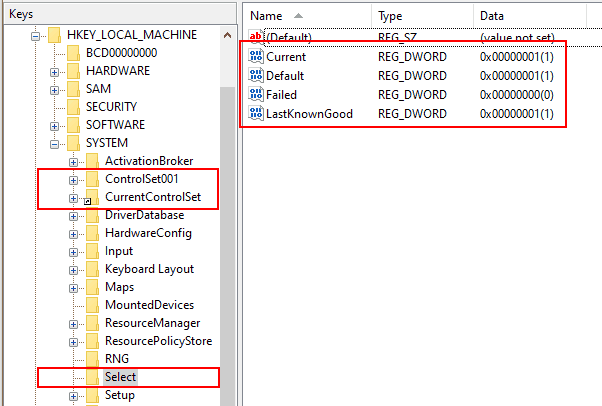Select the SECURITY key label
This screenshot has width=602, height=406.
(x=111, y=107)
